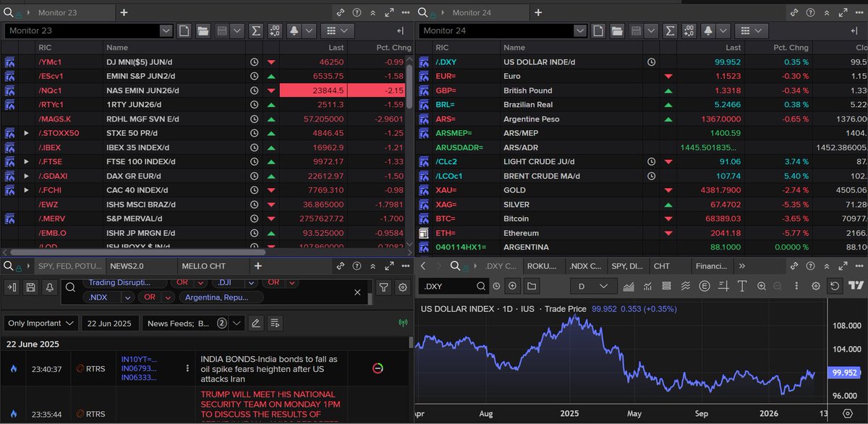Screen dimensions: 868x424
Task: Click link-chain icon in Monitor 23 header
Action: [x=341, y=12]
